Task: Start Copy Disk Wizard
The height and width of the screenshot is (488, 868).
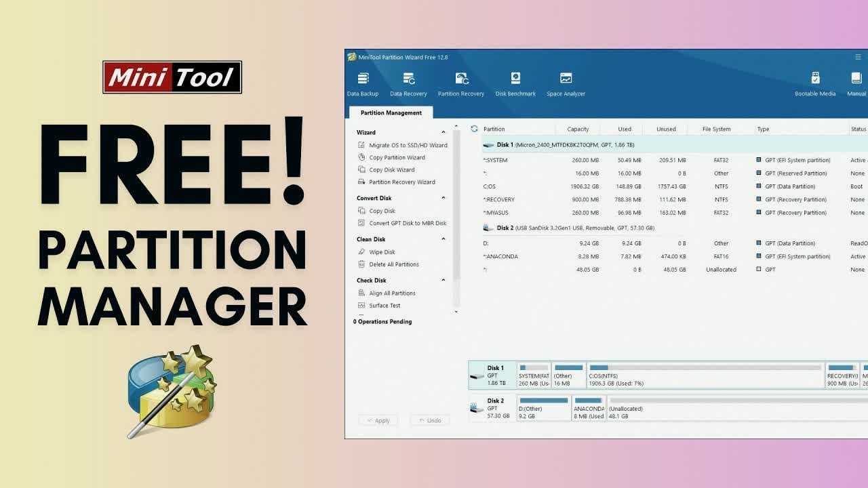Action: tap(387, 169)
